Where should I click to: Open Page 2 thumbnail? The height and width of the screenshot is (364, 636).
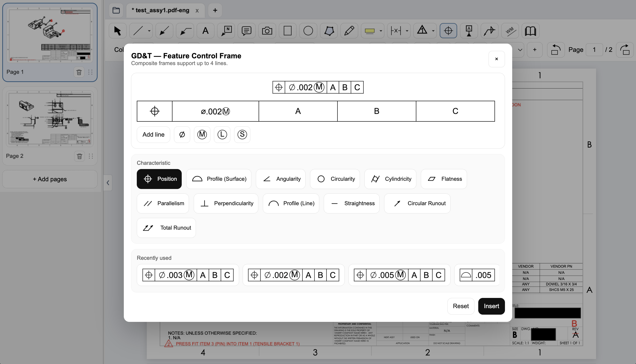[x=50, y=119]
